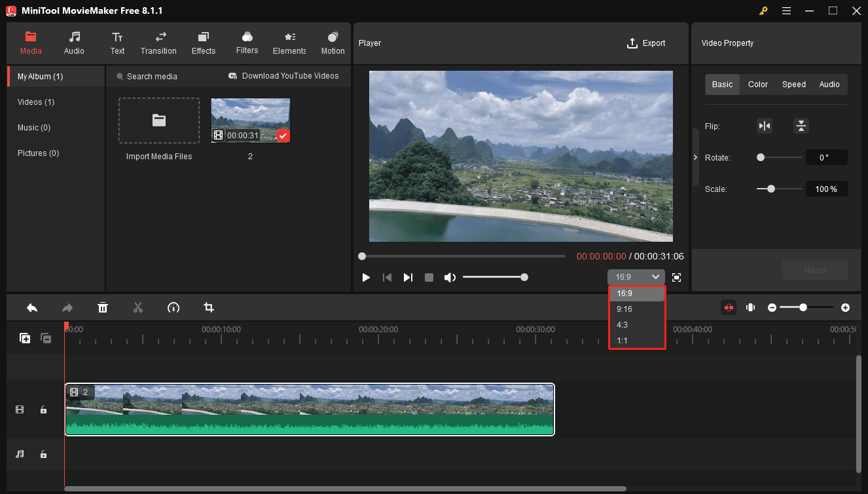Add a new timeline track
This screenshot has width=868, height=494.
point(25,338)
